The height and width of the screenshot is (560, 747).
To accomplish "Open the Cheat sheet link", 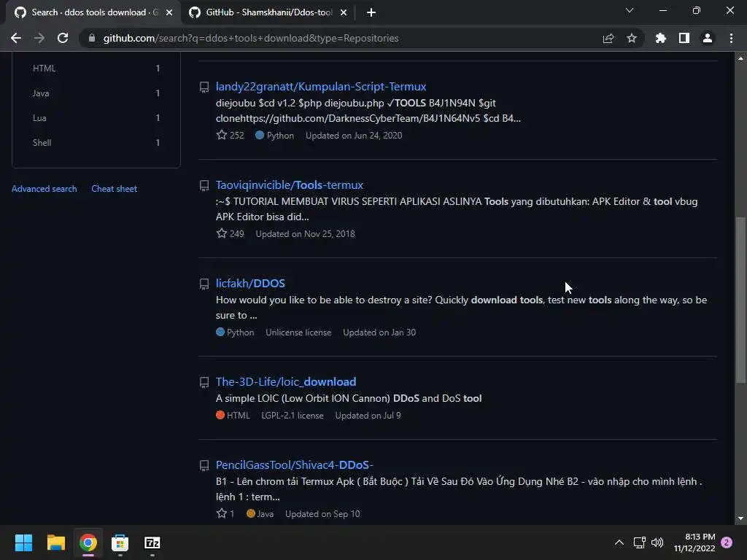I will [x=115, y=189].
